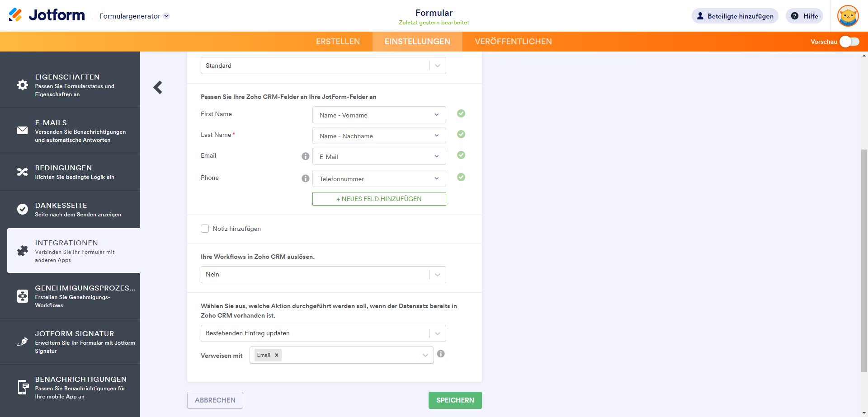Expand the Zoho workflows Nein dropdown
Image resolution: width=868 pixels, height=417 pixels.
(323, 275)
